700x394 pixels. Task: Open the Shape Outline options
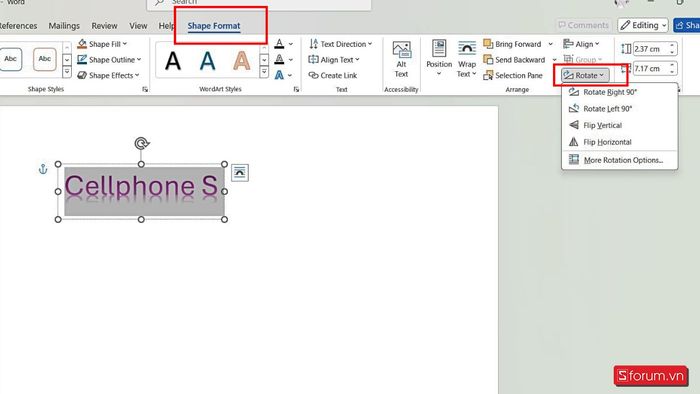click(x=109, y=59)
